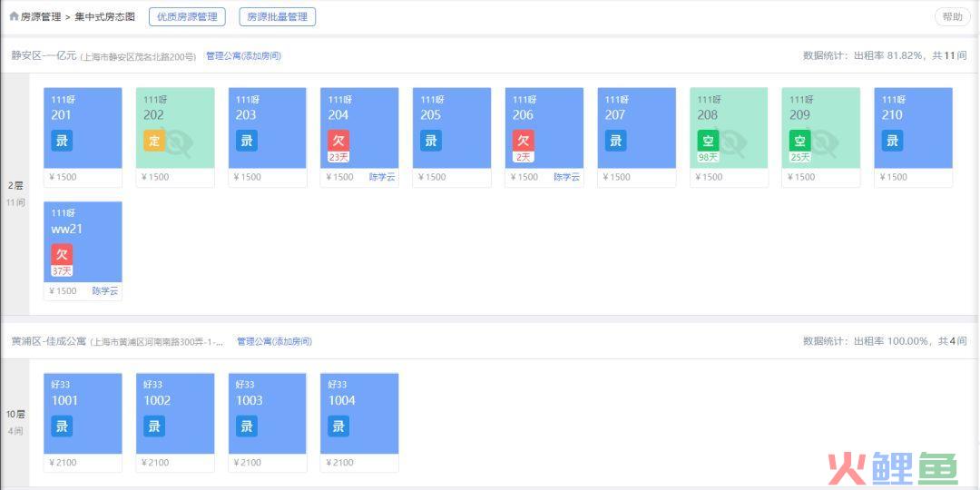The width and height of the screenshot is (980, 490).
Task: Click 出租率 100.00% statistics text
Action: (x=891, y=341)
